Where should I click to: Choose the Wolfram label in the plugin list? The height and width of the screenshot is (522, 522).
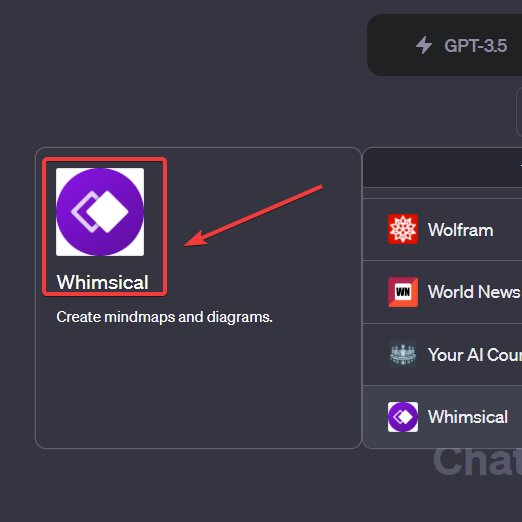pos(460,230)
